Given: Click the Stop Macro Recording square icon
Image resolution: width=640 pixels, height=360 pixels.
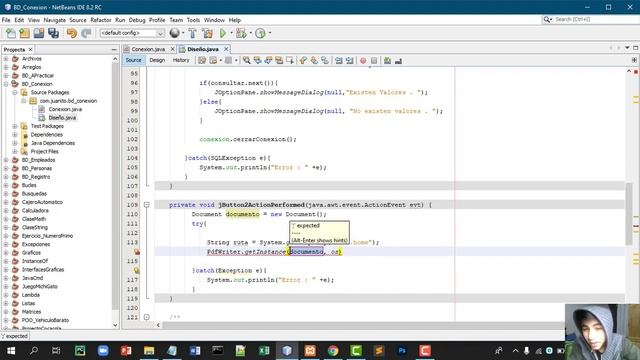Looking at the screenshot, I should (374, 60).
